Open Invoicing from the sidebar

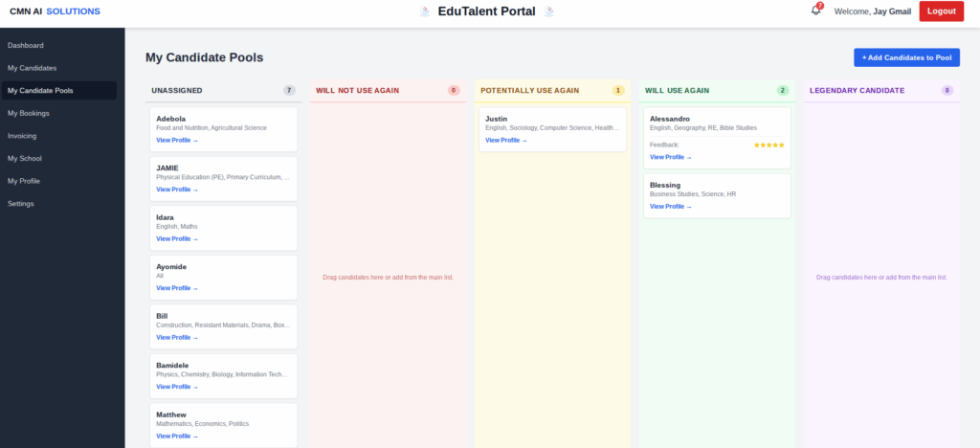pyautogui.click(x=22, y=136)
